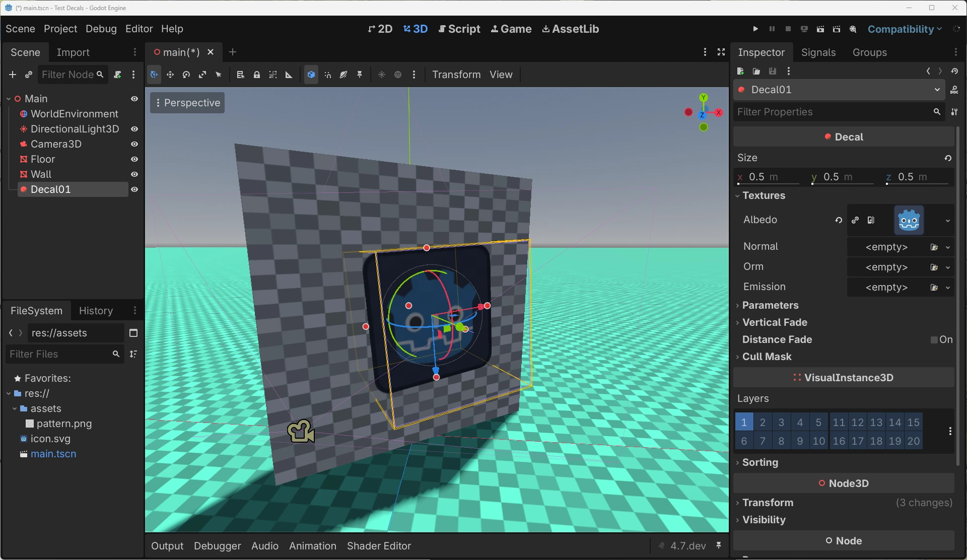This screenshot has width=967, height=560.
Task: Open Albedo texture dropdown arrow
Action: tap(947, 221)
